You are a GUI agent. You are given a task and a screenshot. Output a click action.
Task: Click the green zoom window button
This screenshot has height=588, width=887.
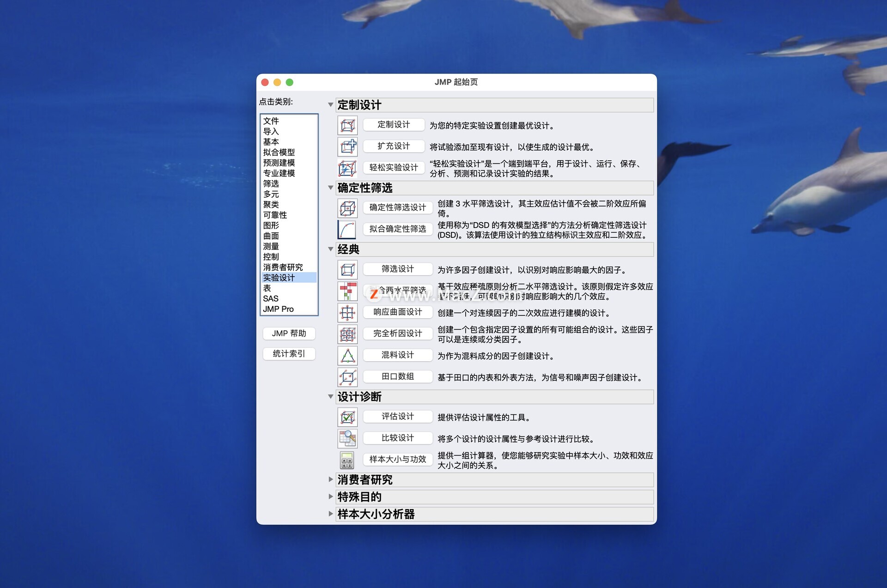click(290, 82)
